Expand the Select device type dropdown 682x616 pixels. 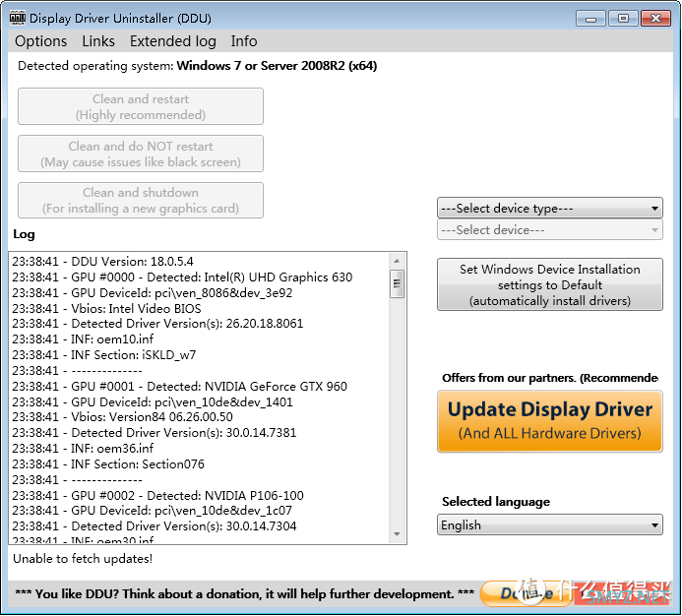(550, 209)
